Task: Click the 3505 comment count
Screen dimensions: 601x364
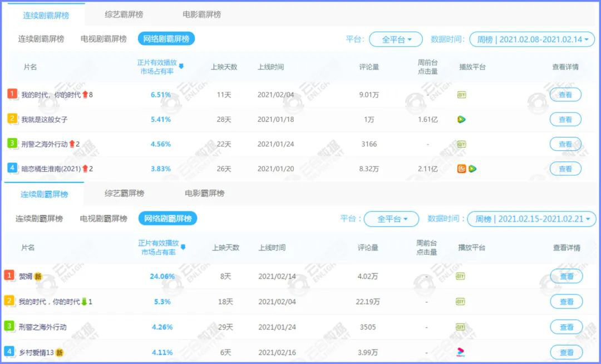Action: pos(368,327)
